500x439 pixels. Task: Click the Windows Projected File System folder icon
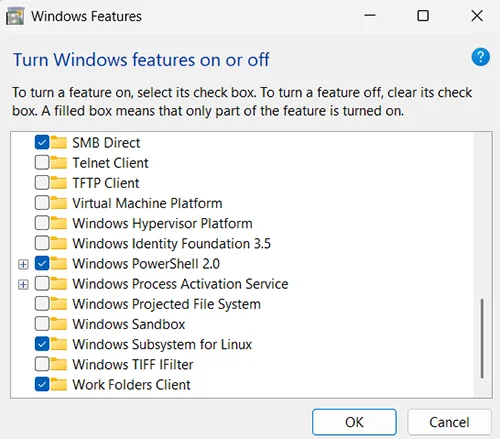[59, 304]
